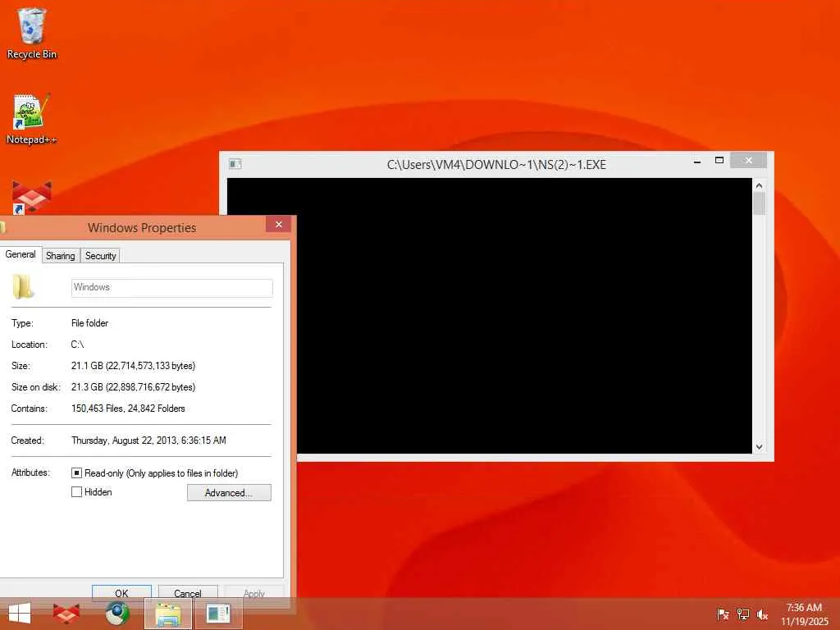Click the folder icon in Windows Properties
This screenshot has height=630, width=840.
pyautogui.click(x=23, y=286)
